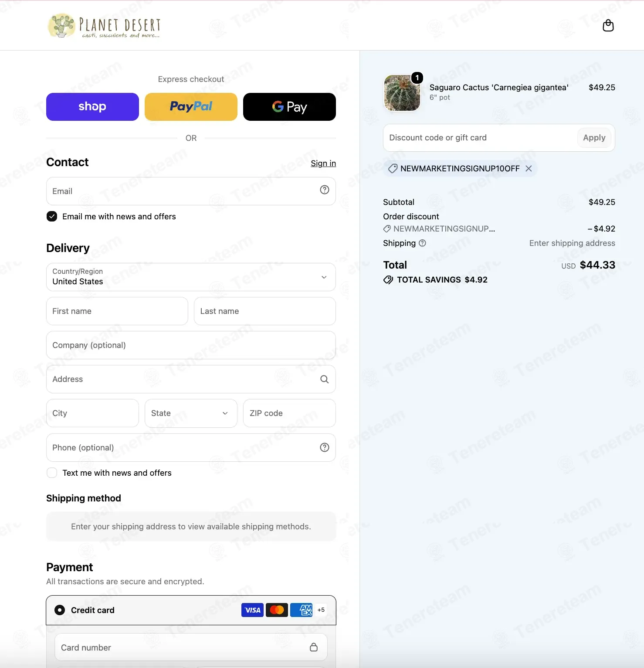This screenshot has height=668, width=644.
Task: Click the Sign in link
Action: [323, 163]
